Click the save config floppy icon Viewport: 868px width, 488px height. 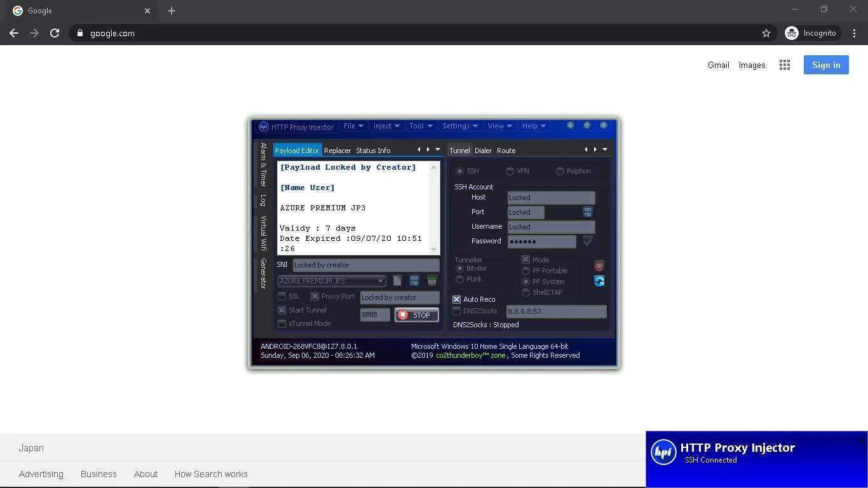click(414, 281)
